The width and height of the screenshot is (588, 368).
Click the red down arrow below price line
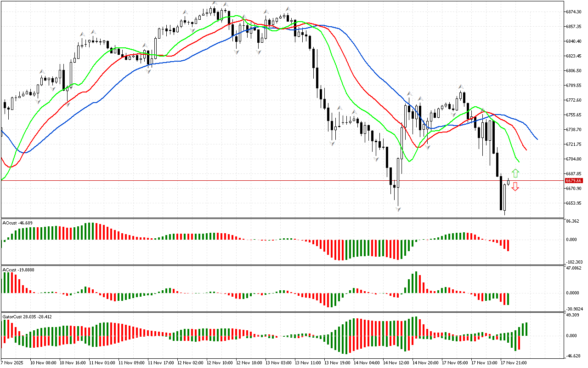click(515, 186)
